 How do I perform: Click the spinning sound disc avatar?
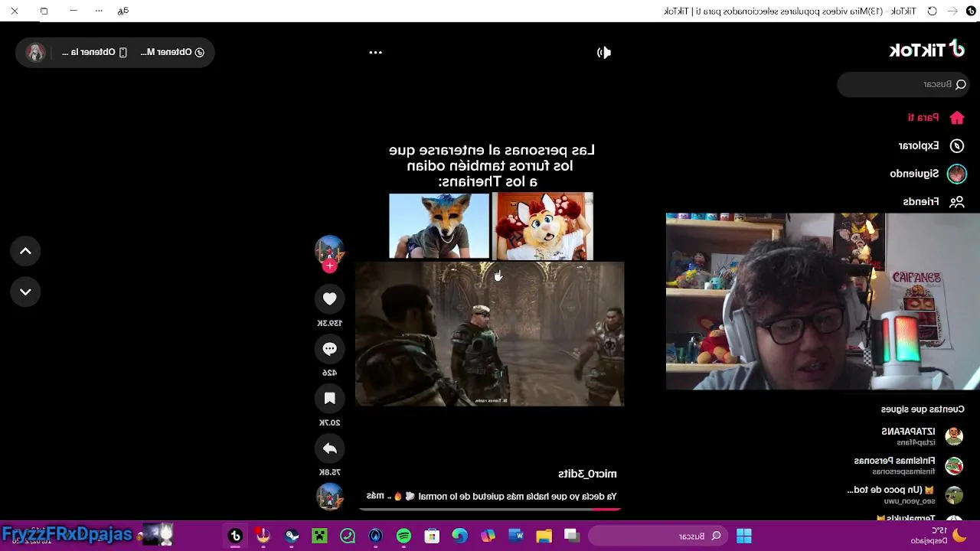pos(329,497)
